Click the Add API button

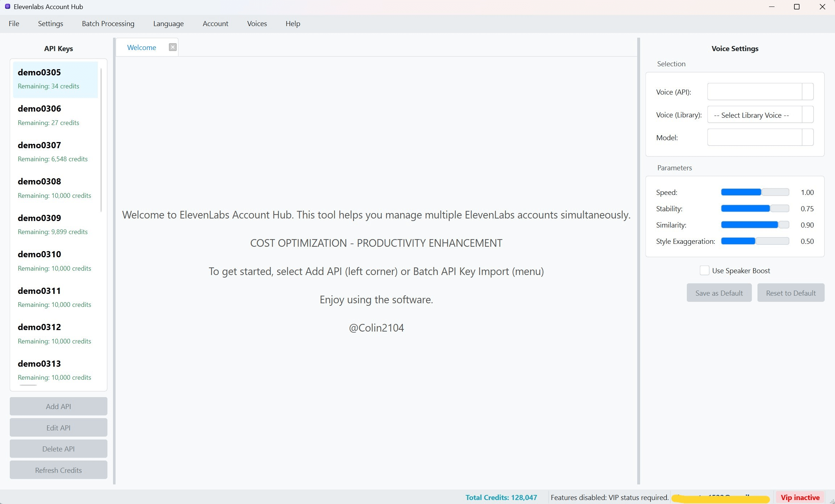(x=58, y=406)
